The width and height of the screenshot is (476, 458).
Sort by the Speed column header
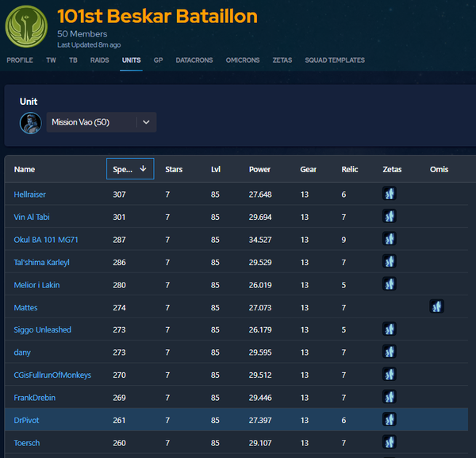[x=129, y=169]
